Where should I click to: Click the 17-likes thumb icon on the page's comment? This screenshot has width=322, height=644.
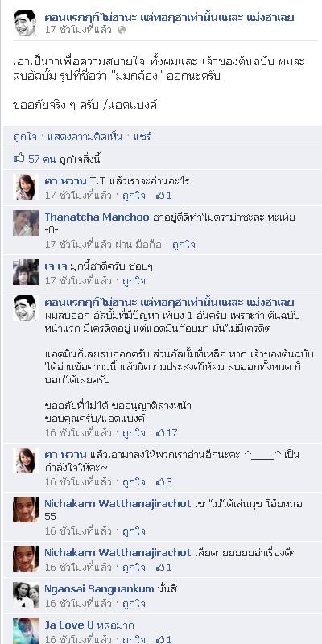click(160, 433)
